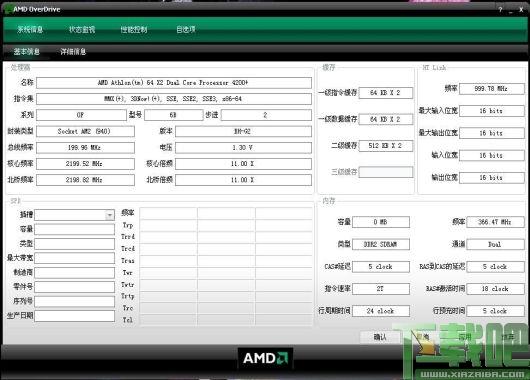Image resolution: width=530 pixels, height=380 pixels.
Task: Click the 核心频率 field showing 2199.52 MHz
Action: point(85,164)
